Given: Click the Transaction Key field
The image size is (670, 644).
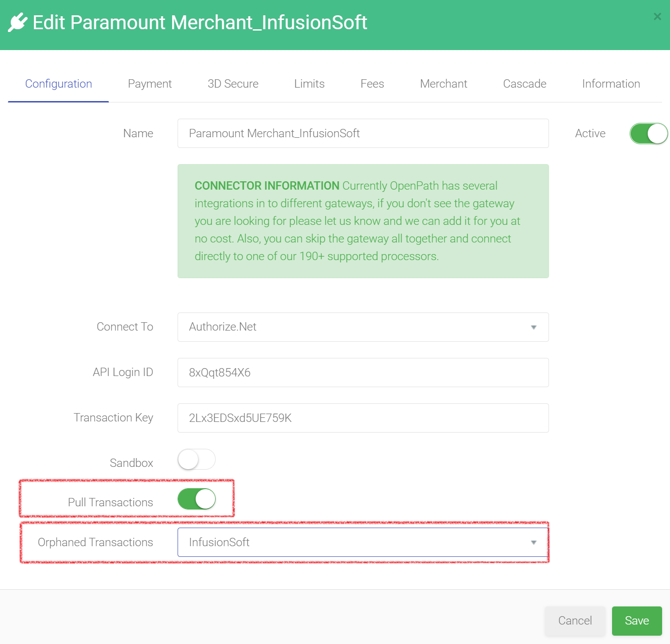Looking at the screenshot, I should 363,418.
